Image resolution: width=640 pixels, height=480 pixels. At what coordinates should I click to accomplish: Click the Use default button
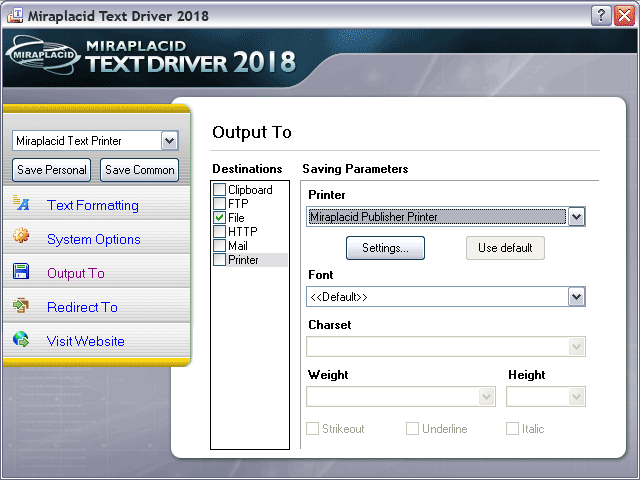coord(505,248)
